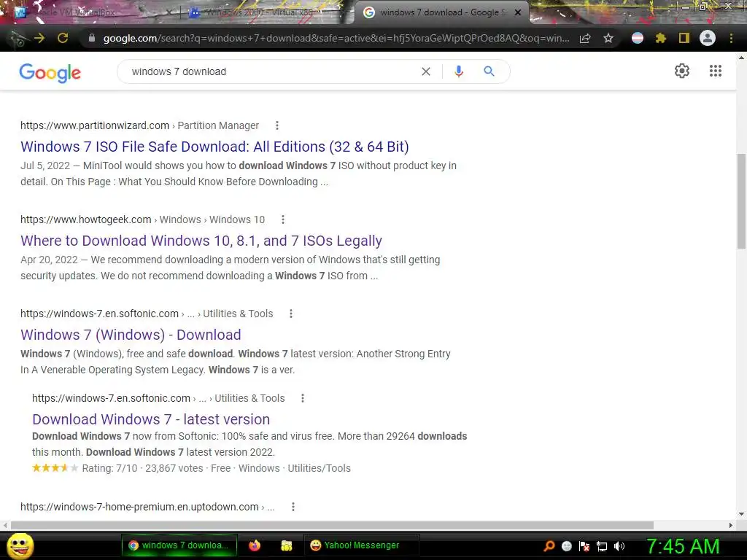The height and width of the screenshot is (560, 747).
Task: Open Windows 7 (Windows) - Download link
Action: click(x=131, y=335)
